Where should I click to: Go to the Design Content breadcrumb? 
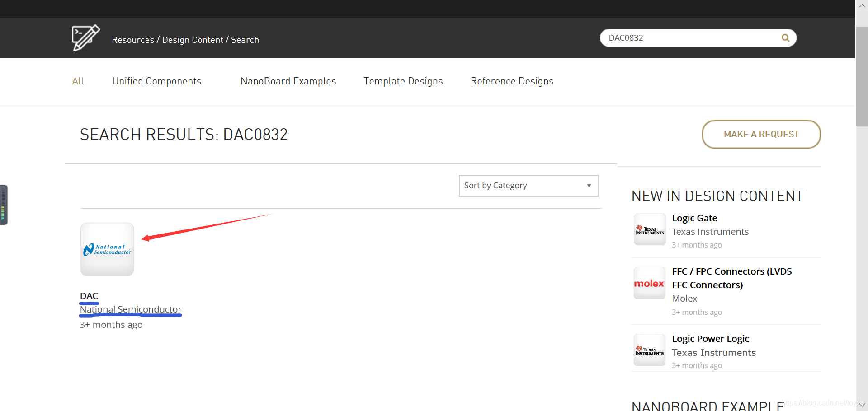(193, 40)
